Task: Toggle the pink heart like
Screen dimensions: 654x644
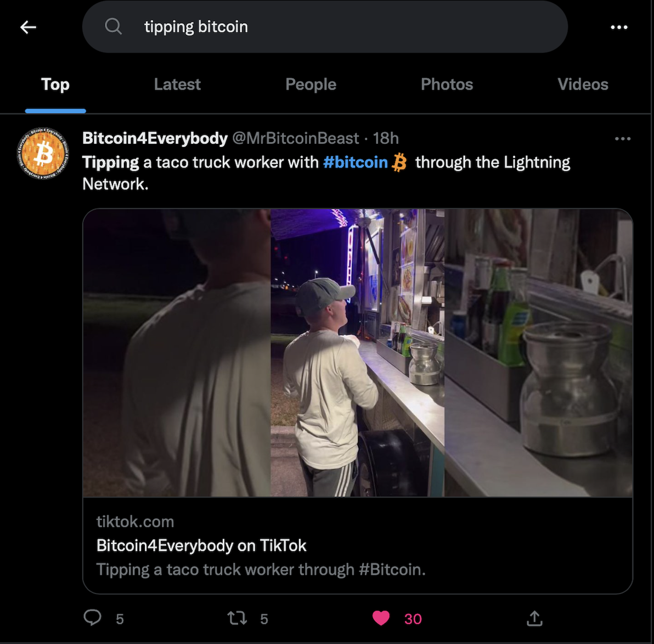Action: coord(381,618)
